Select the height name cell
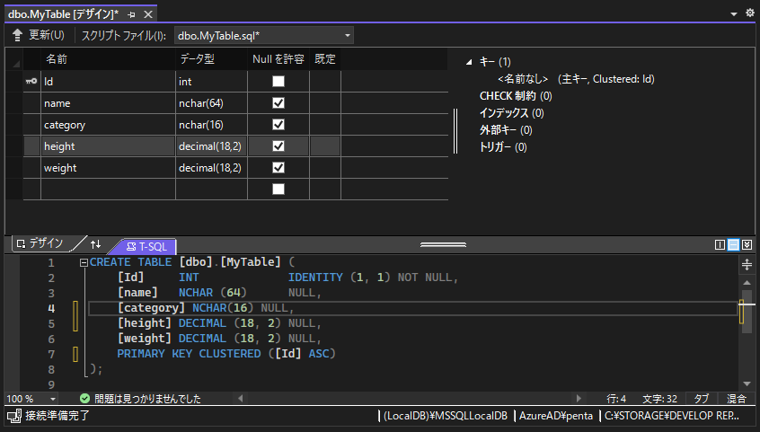 (x=108, y=146)
